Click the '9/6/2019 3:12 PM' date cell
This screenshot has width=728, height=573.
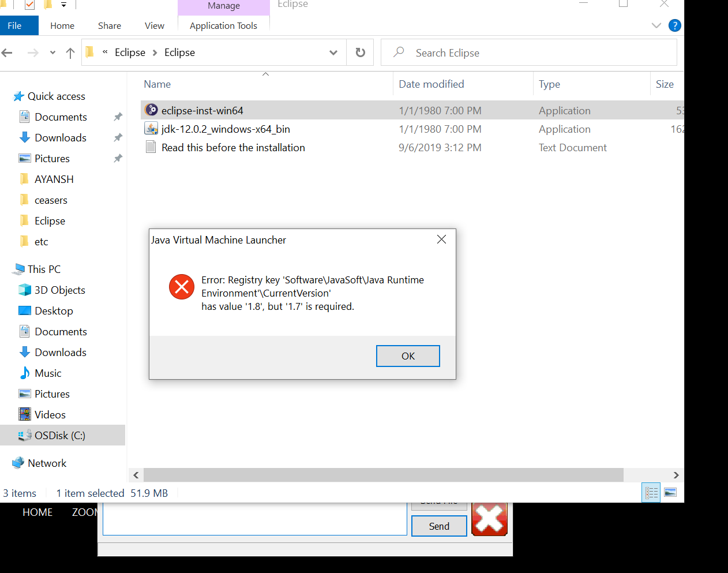(440, 147)
